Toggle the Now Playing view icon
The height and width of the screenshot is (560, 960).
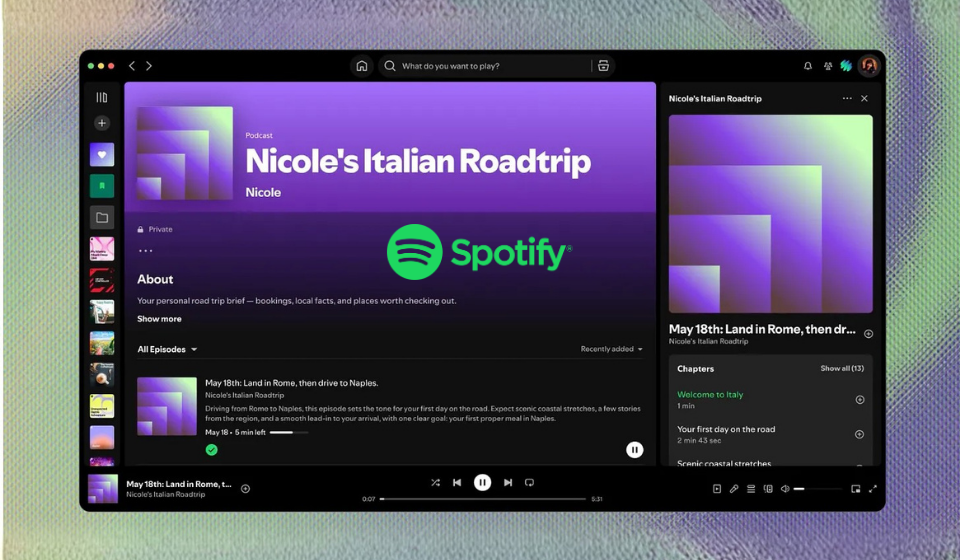[x=716, y=488]
